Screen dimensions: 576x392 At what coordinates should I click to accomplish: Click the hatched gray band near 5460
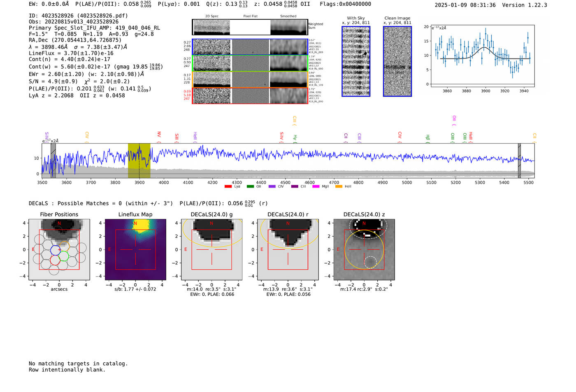point(519,160)
